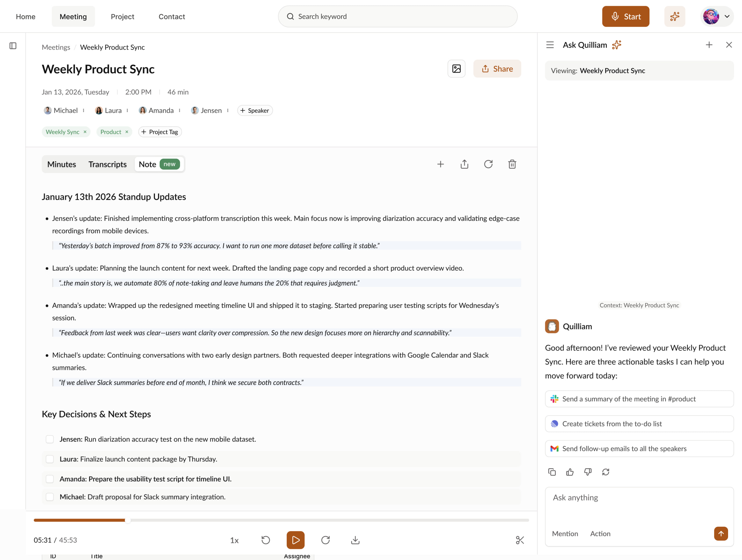Switch to the Transcripts tab
The height and width of the screenshot is (560, 742).
(x=107, y=164)
